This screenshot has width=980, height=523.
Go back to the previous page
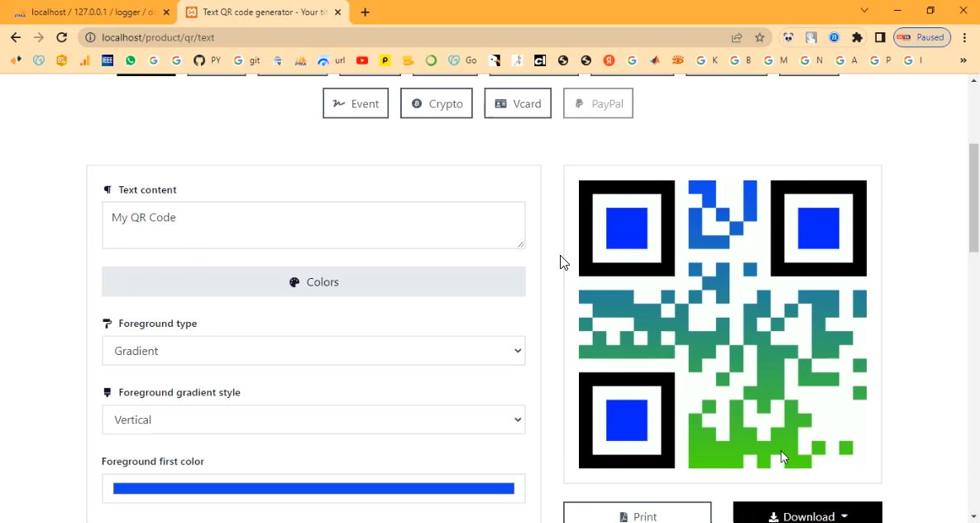pyautogui.click(x=16, y=37)
